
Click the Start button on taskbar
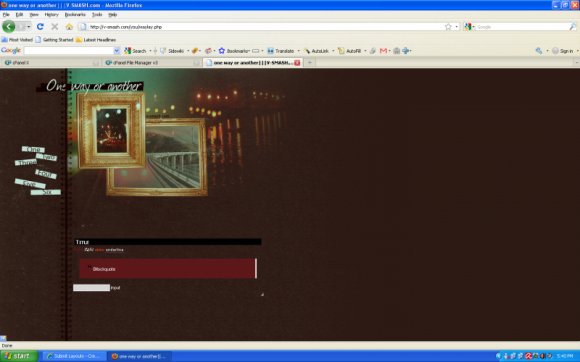click(19, 356)
